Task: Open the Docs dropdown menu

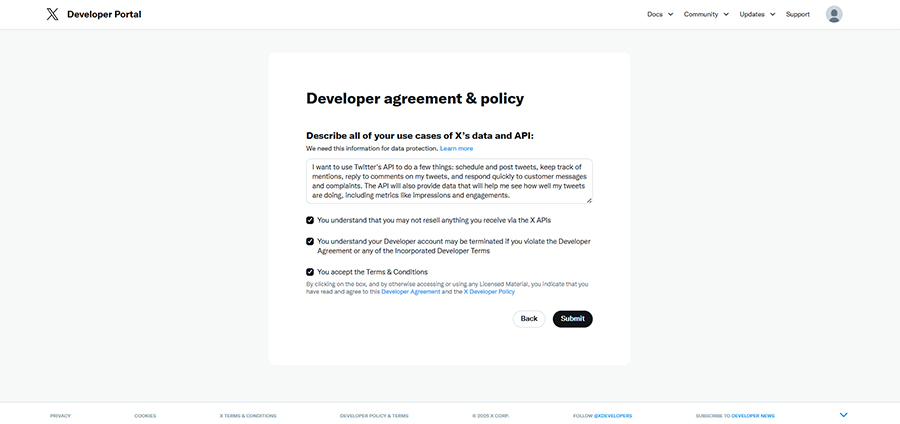Action: click(660, 14)
